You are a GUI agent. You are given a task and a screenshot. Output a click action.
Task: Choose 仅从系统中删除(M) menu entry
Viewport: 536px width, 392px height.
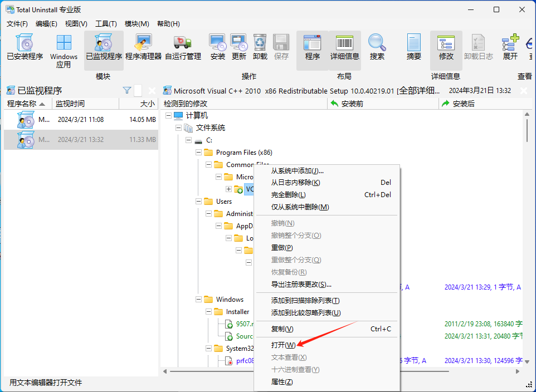(x=327, y=207)
